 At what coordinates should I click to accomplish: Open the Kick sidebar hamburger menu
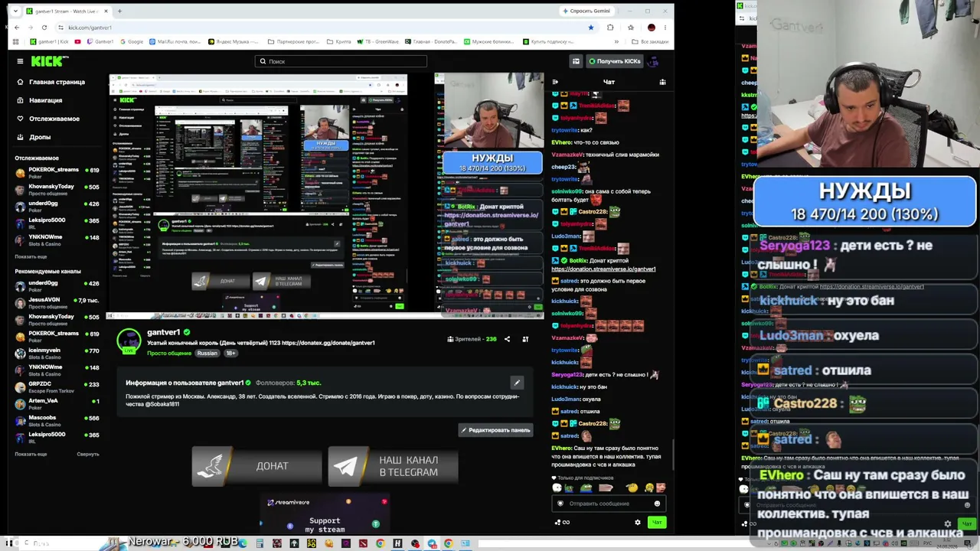(x=20, y=61)
